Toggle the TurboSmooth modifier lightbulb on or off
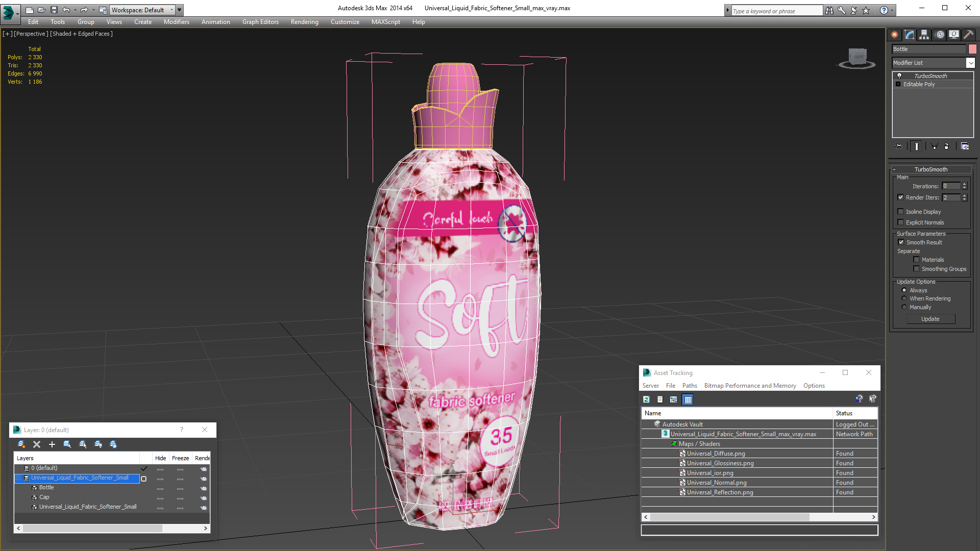This screenshot has width=980, height=551. pos(899,76)
